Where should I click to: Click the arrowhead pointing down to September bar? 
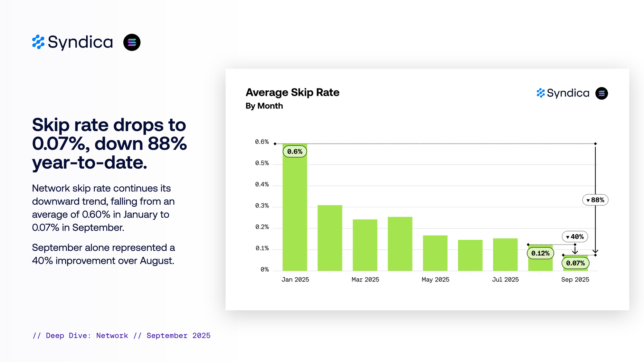575,252
